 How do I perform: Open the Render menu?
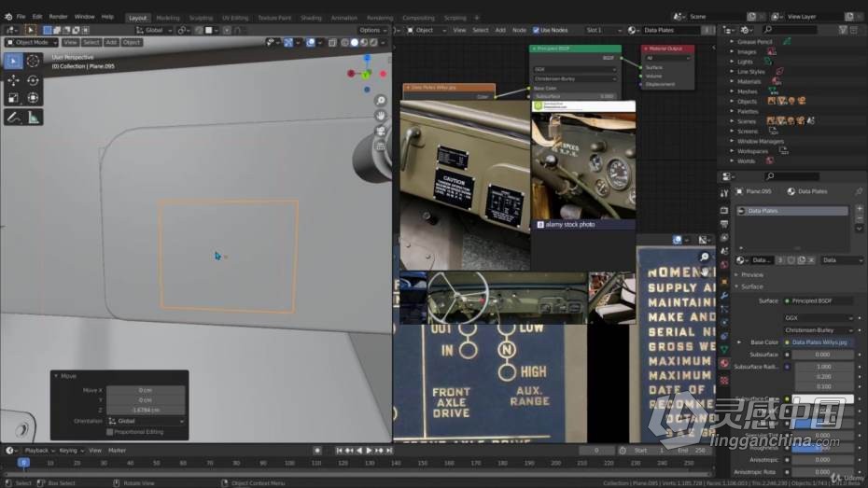(x=58, y=17)
